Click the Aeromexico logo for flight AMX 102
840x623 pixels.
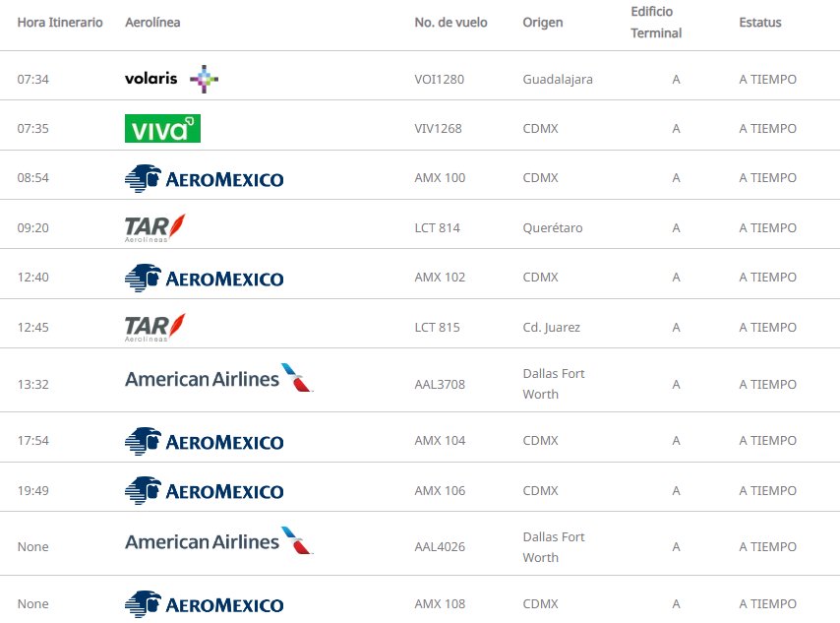tap(204, 278)
